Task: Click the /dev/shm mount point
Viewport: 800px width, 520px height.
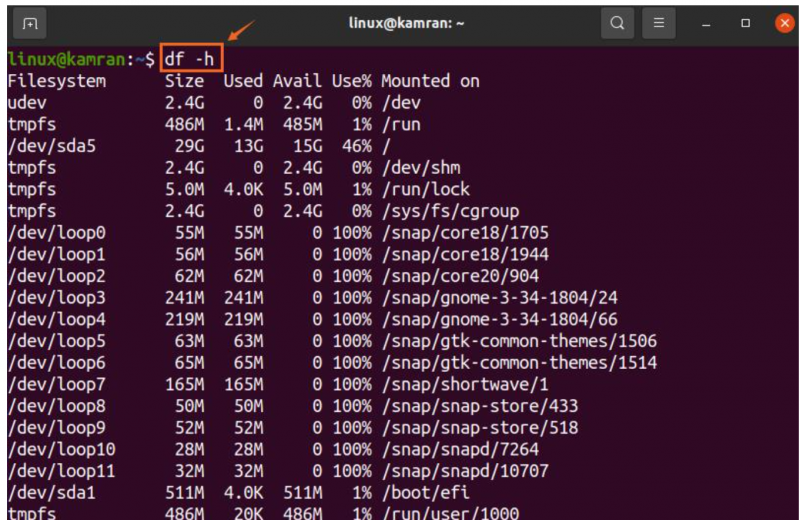Action: coord(421,168)
